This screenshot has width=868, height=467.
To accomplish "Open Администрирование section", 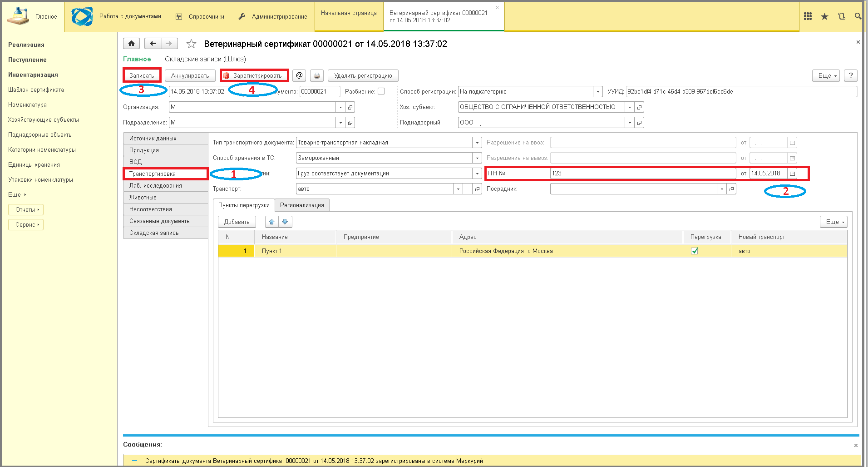I will click(x=273, y=16).
